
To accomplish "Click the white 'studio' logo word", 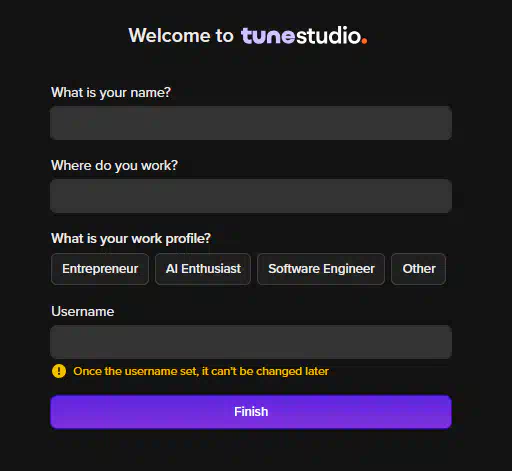I will click(x=328, y=35).
